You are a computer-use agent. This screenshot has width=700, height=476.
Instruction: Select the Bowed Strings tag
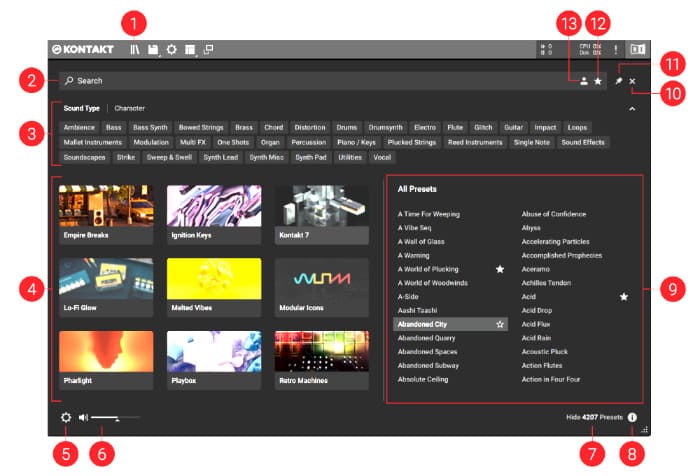tap(201, 128)
